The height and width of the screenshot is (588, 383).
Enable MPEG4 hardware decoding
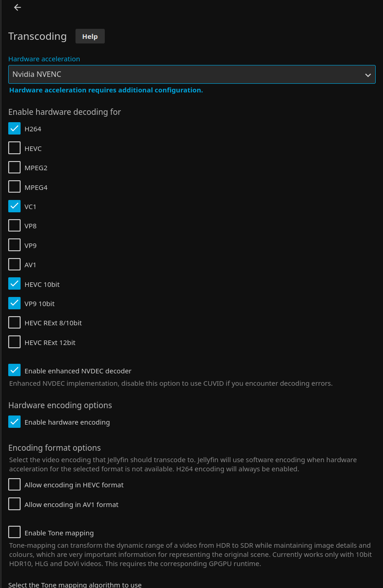[x=15, y=187]
